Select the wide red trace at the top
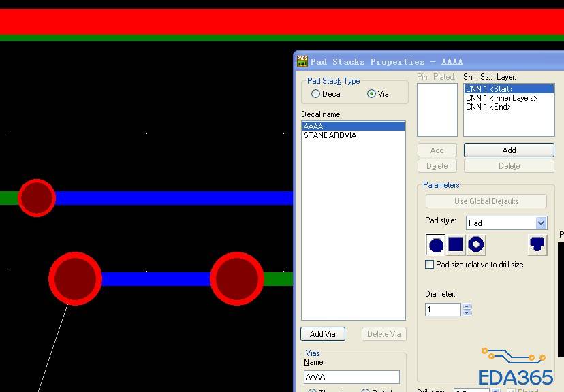The height and width of the screenshot is (392, 564). coord(282,22)
